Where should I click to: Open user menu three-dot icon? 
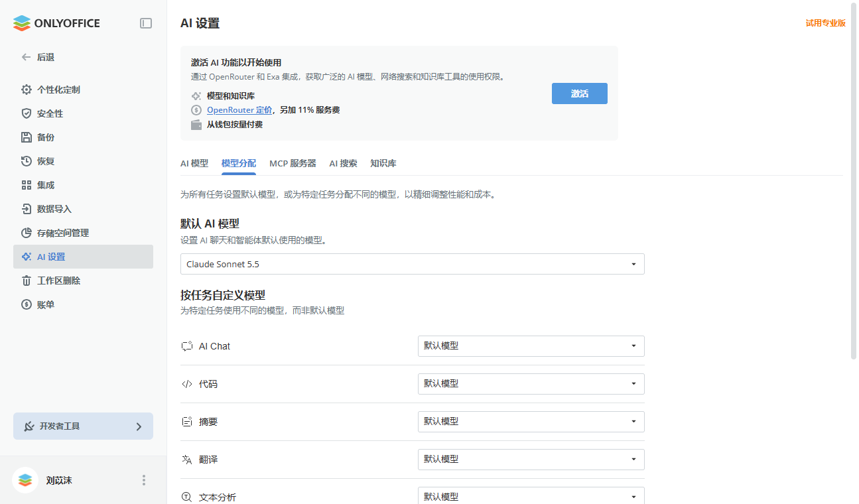coord(144,480)
